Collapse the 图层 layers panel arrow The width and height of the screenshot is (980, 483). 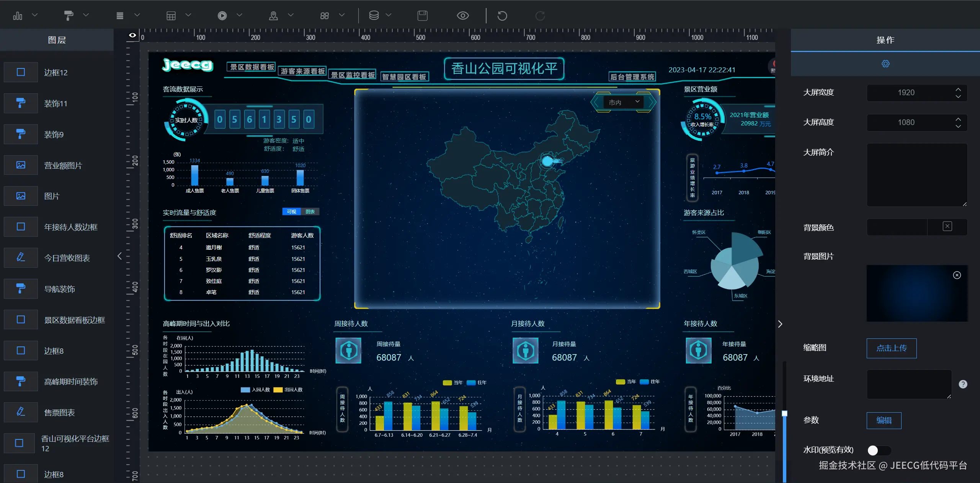tap(119, 256)
